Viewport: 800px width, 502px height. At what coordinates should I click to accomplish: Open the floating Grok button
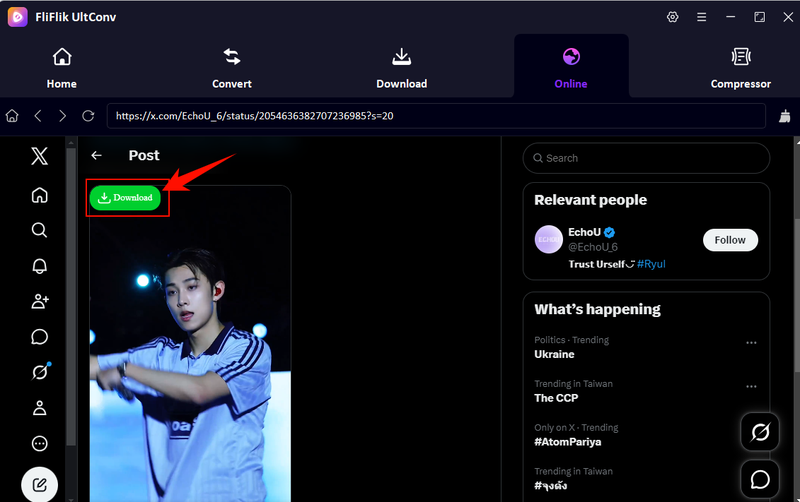tap(760, 432)
